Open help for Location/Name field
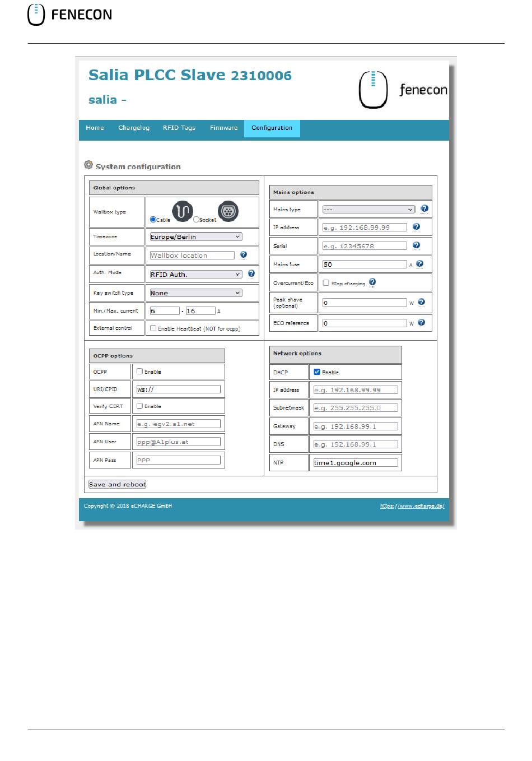This screenshot has width=532, height=761. click(x=243, y=254)
